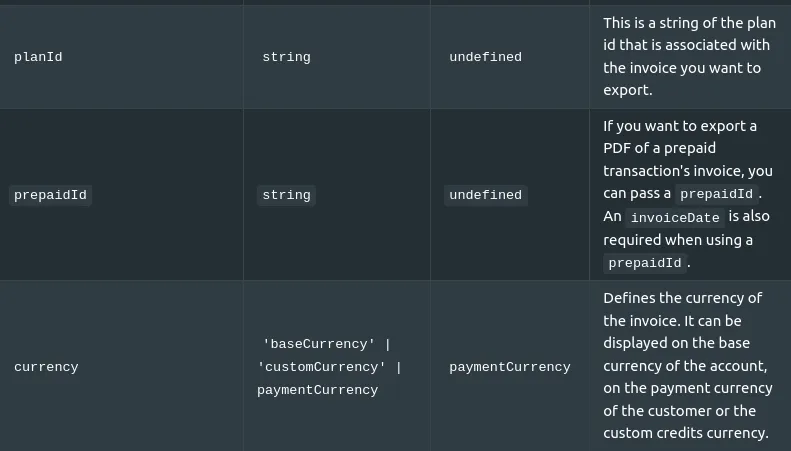Click the string type in prepaidId row
Image resolution: width=791 pixels, height=451 pixels.
[287, 195]
